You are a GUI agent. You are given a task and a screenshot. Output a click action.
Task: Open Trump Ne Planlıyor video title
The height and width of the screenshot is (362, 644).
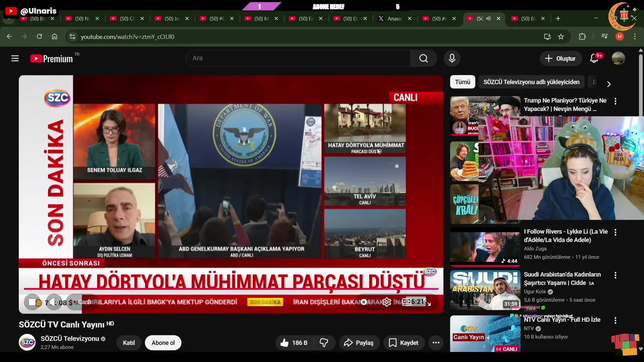pos(565,105)
